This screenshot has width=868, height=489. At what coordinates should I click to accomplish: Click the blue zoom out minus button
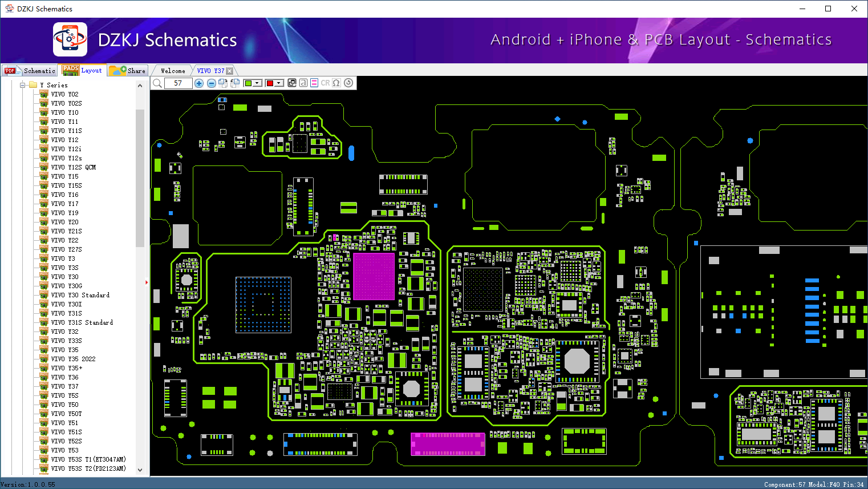tap(212, 83)
